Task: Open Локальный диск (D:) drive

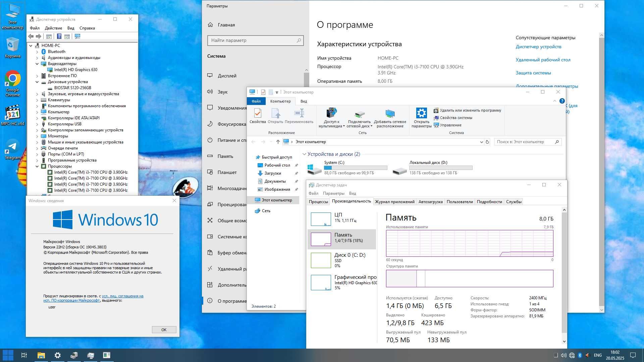Action: [433, 168]
